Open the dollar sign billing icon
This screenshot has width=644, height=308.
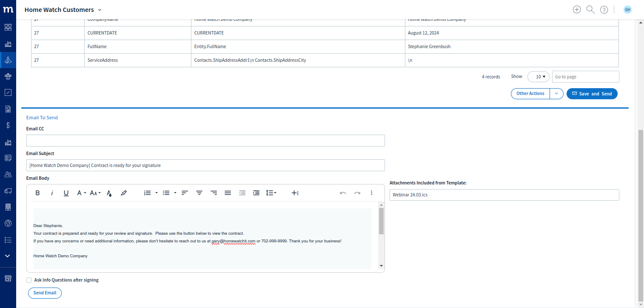point(8,125)
